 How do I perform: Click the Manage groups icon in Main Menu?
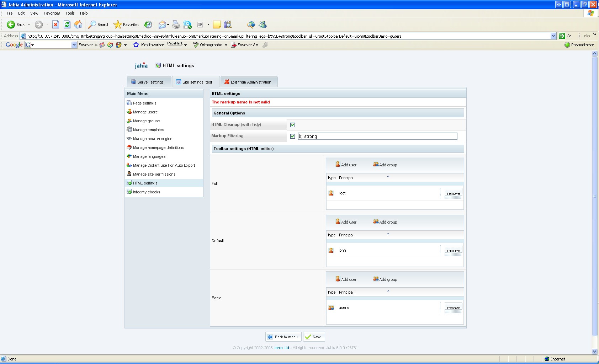coord(129,121)
